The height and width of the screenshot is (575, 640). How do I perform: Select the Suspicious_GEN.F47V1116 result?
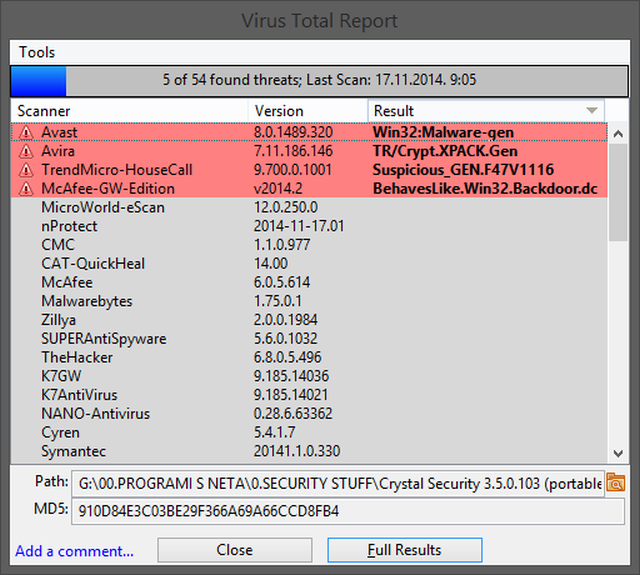click(463, 170)
